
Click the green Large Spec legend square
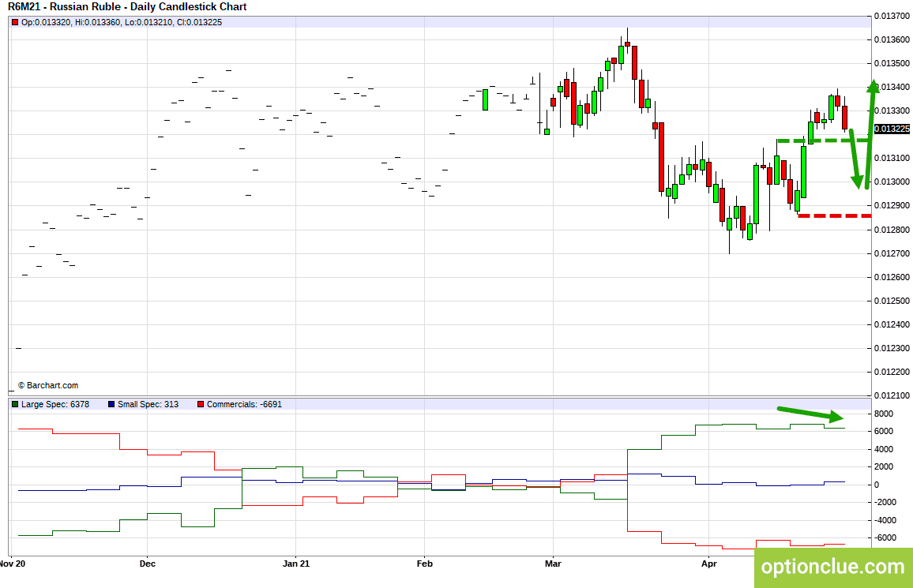click(15, 404)
